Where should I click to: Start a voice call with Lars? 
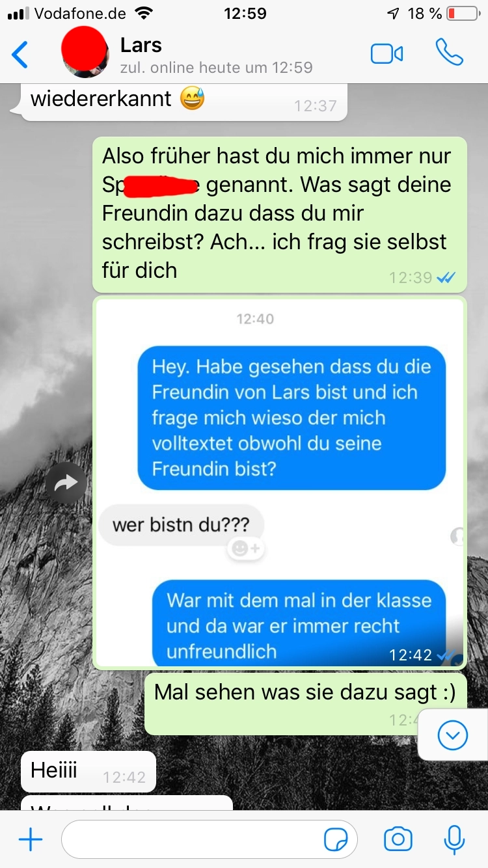(x=449, y=53)
